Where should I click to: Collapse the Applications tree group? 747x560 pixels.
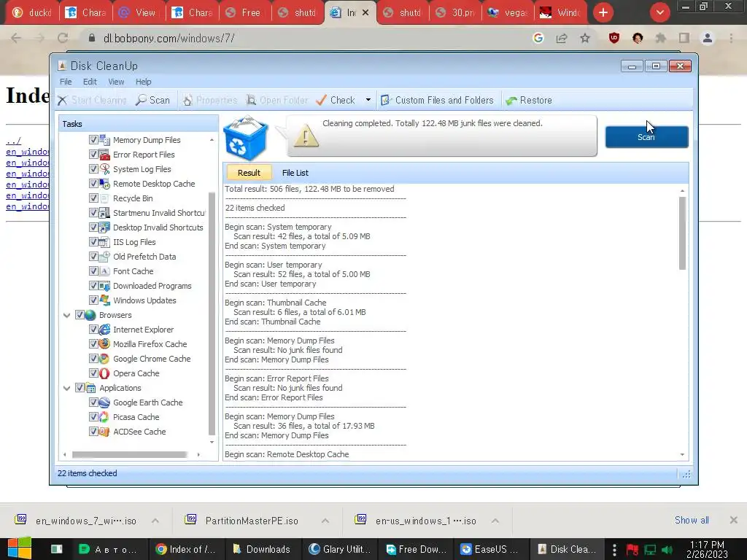(66, 388)
